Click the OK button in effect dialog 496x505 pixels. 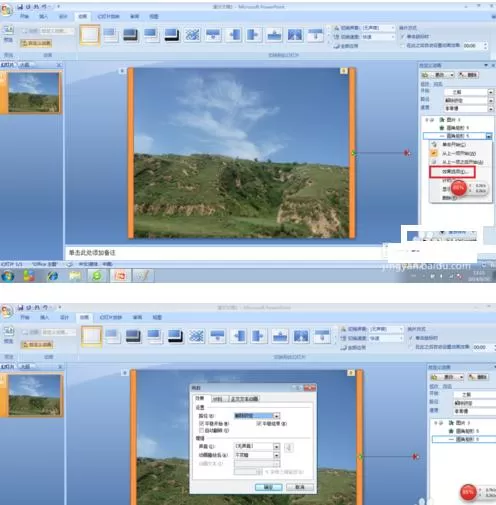pos(269,487)
